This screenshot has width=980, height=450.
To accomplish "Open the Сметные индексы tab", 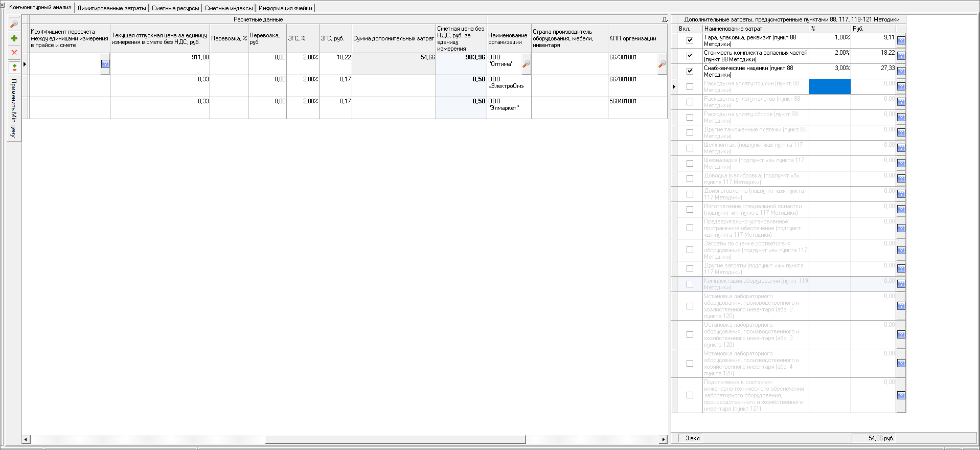I will click(229, 8).
